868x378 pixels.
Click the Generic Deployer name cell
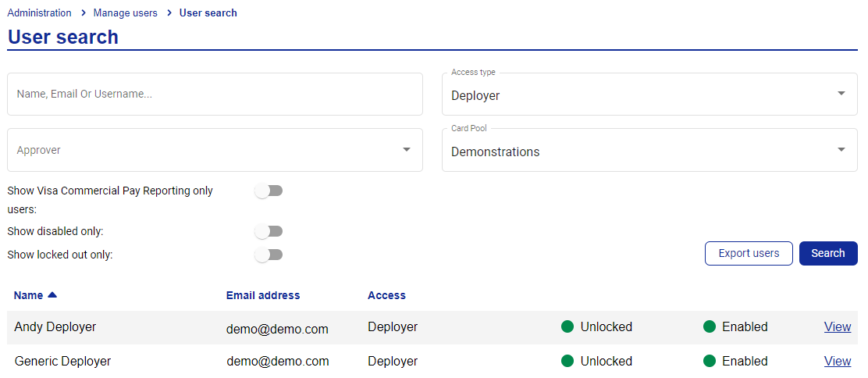pyautogui.click(x=62, y=362)
